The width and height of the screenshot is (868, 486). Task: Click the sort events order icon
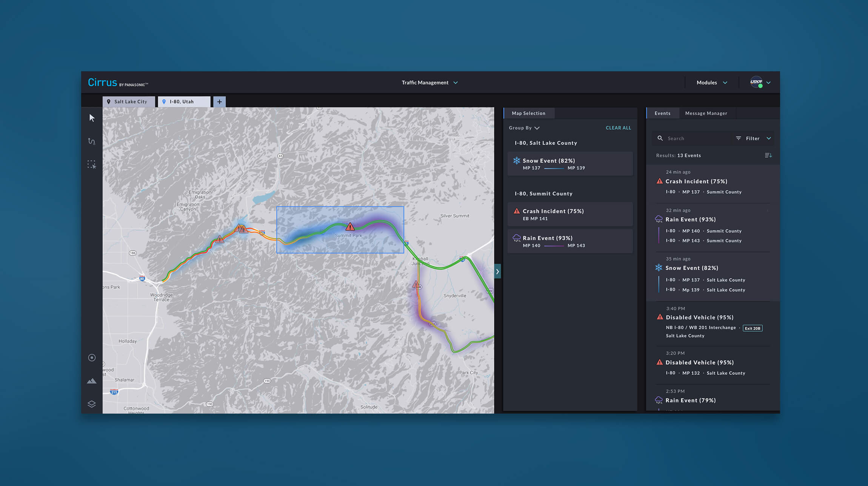click(768, 155)
